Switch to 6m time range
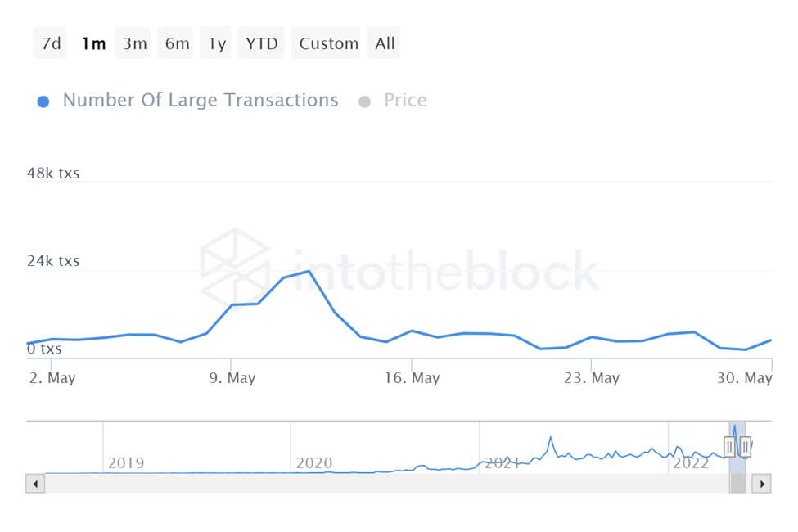The image size is (798, 532). pos(177,43)
